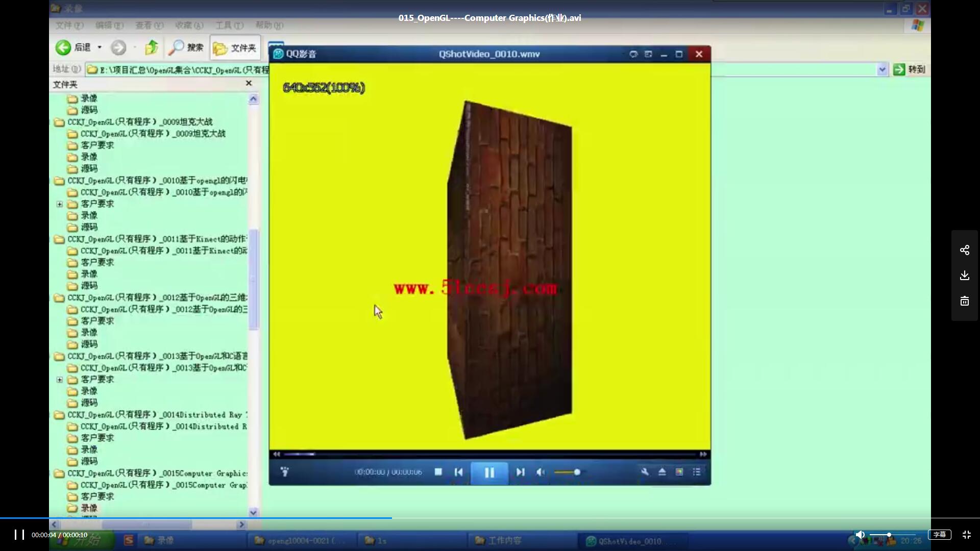This screenshot has height=551, width=980.
Task: Seek within QQ影音 progress bar
Action: tap(490, 454)
